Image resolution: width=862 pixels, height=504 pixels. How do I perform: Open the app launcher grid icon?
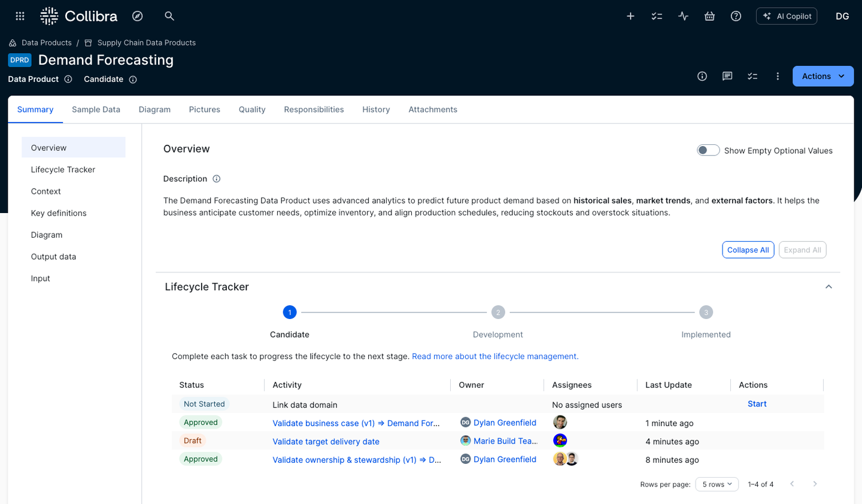(20, 16)
